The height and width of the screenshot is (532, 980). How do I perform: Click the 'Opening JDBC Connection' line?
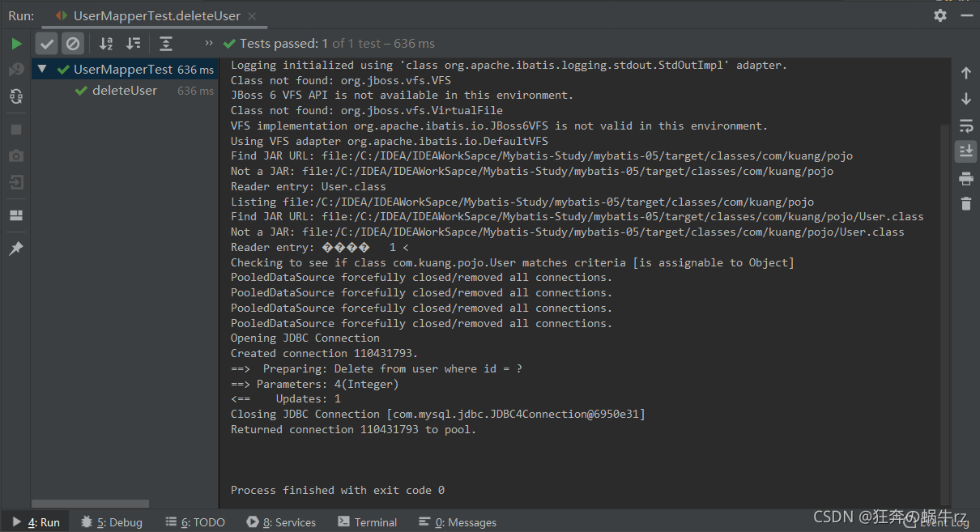[305, 338]
